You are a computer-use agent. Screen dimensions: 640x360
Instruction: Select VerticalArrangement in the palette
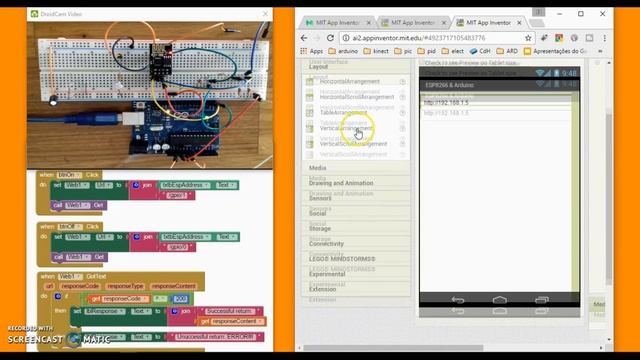point(346,128)
